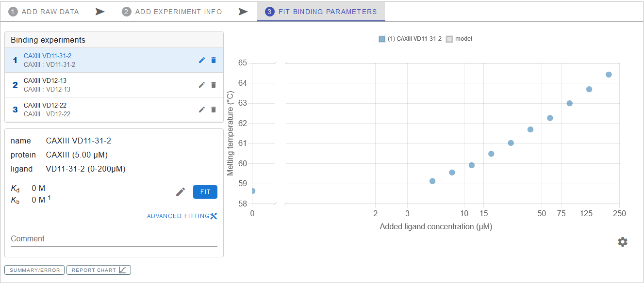Viewport: 644px width, 284px height.
Task: Delete the CAXIII VD12-13 experiment
Action: [214, 85]
